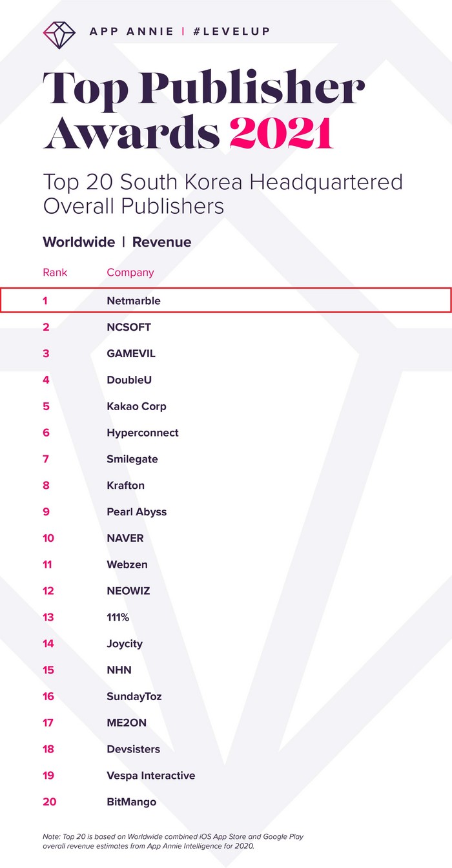Choose Hyperconnect from the list

[143, 433]
